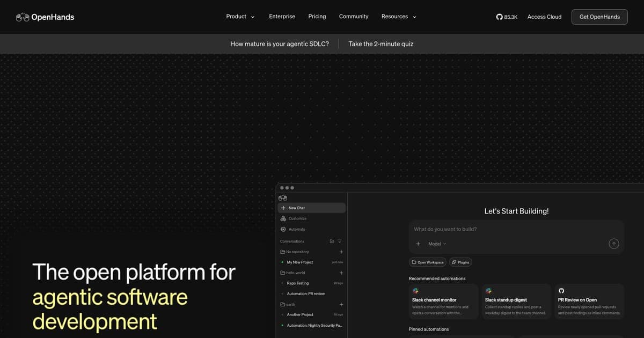Click the 'Pinned automations' heading
The height and width of the screenshot is (338, 644).
point(429,329)
